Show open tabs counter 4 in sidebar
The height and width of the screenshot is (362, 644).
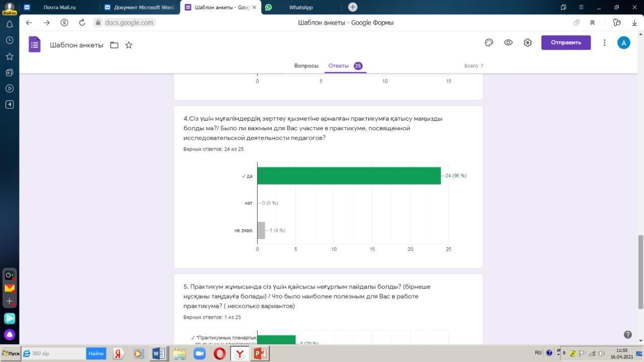click(10, 105)
